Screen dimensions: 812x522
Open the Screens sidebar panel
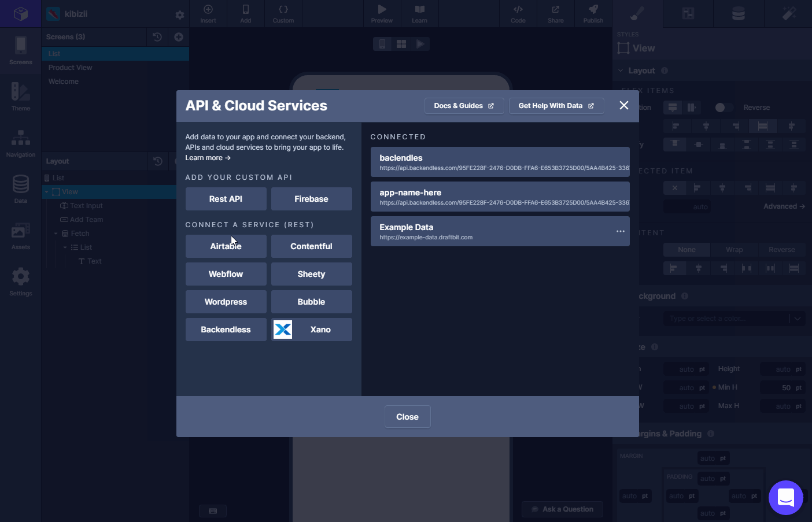click(21, 50)
